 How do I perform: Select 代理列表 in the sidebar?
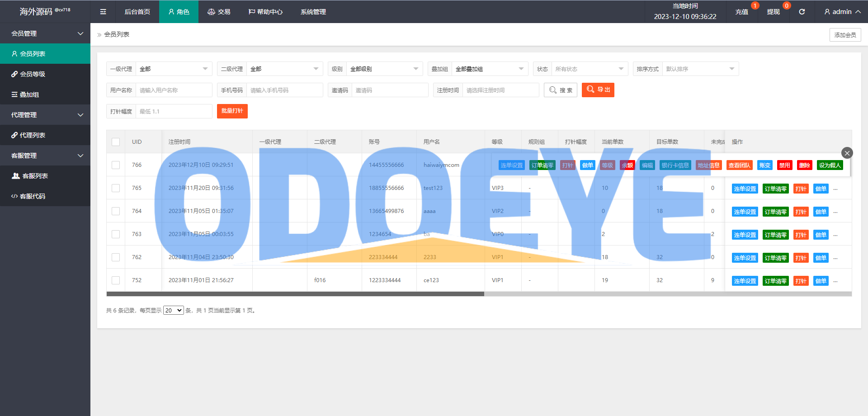45,135
